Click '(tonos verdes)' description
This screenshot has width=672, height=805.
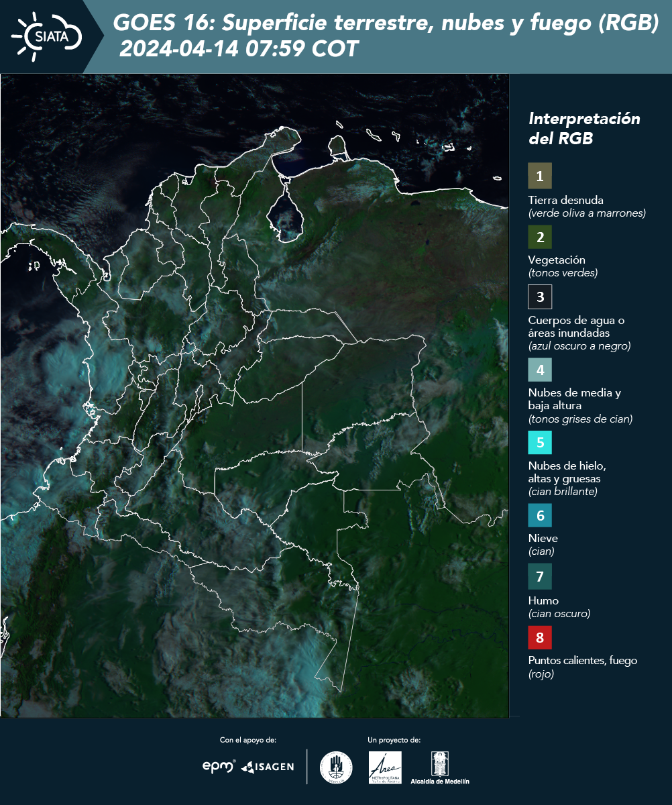(x=563, y=273)
